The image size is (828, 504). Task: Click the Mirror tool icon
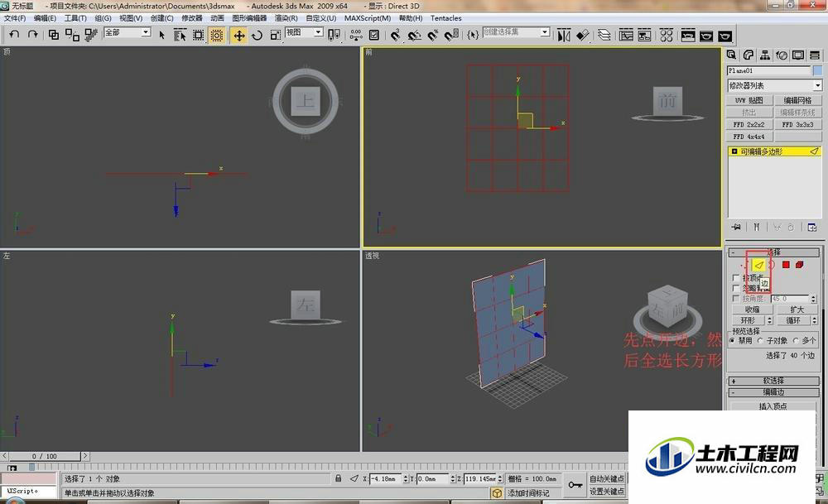(564, 36)
